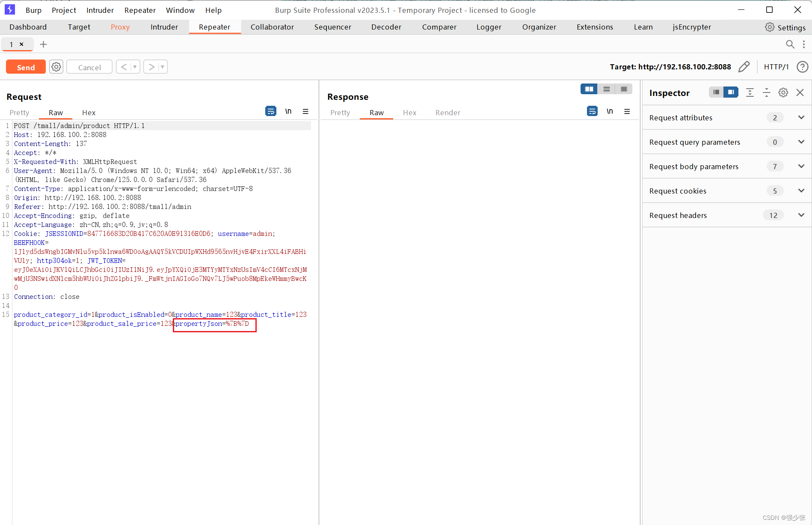
Task: Click the POST /tmall/admin/product request line
Action: pos(79,125)
